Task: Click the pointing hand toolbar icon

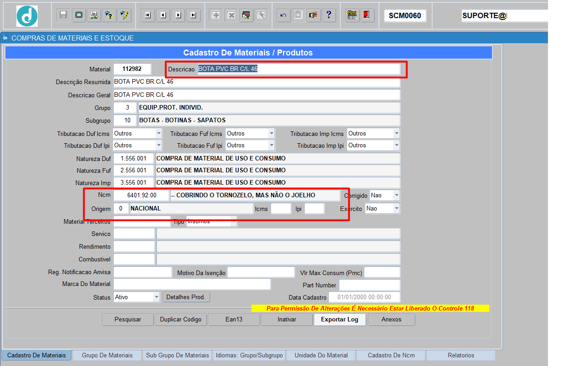Action: 313,15
